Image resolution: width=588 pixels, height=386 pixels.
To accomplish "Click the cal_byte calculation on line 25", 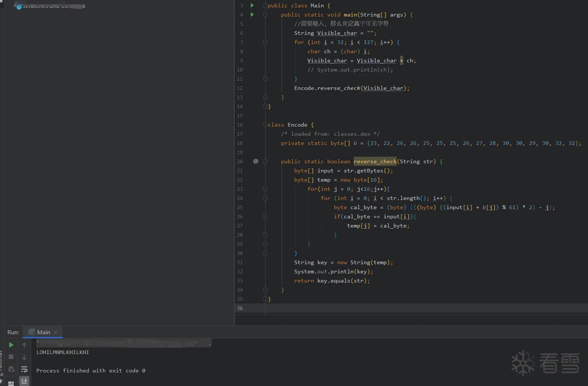I will point(444,207).
